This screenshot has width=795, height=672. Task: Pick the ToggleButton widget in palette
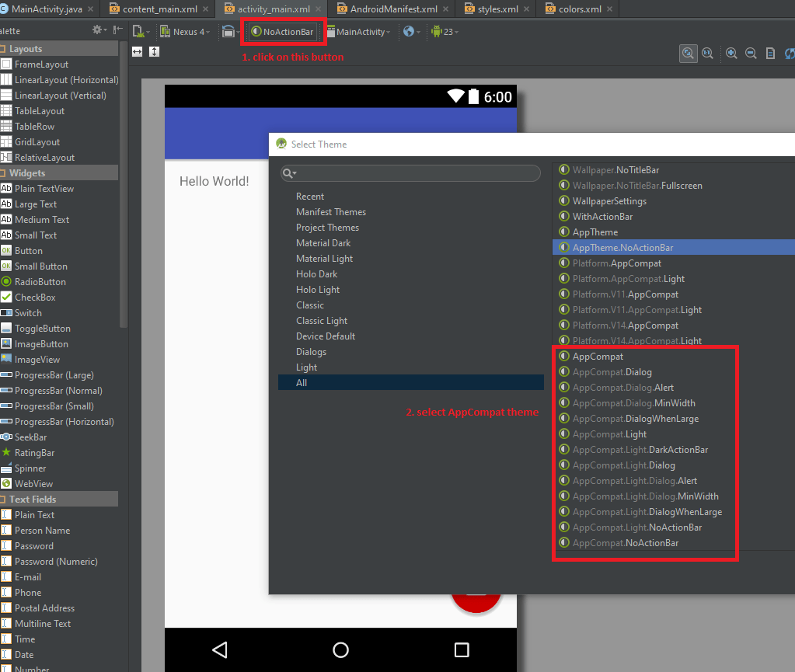click(36, 329)
